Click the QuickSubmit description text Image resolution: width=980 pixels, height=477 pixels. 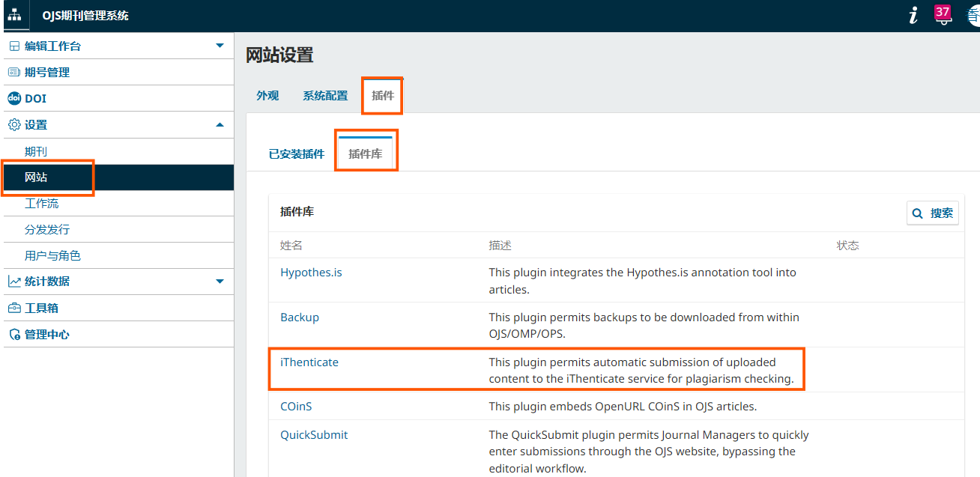(649, 452)
